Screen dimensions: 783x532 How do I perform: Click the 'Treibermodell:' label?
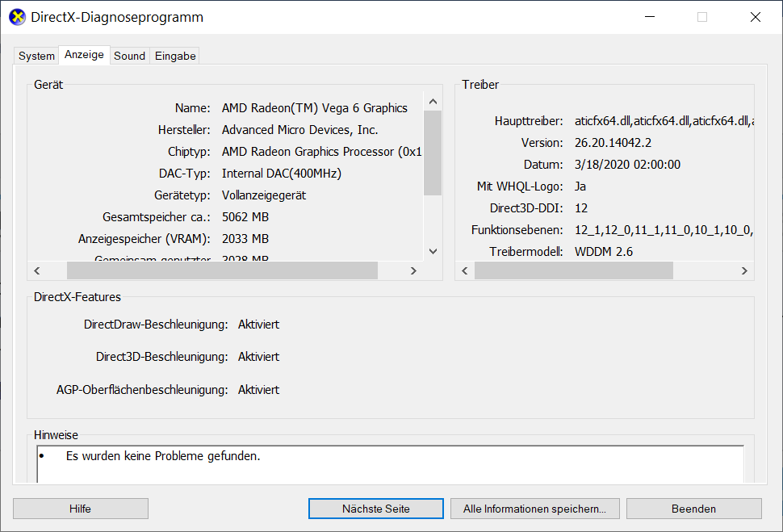(526, 252)
